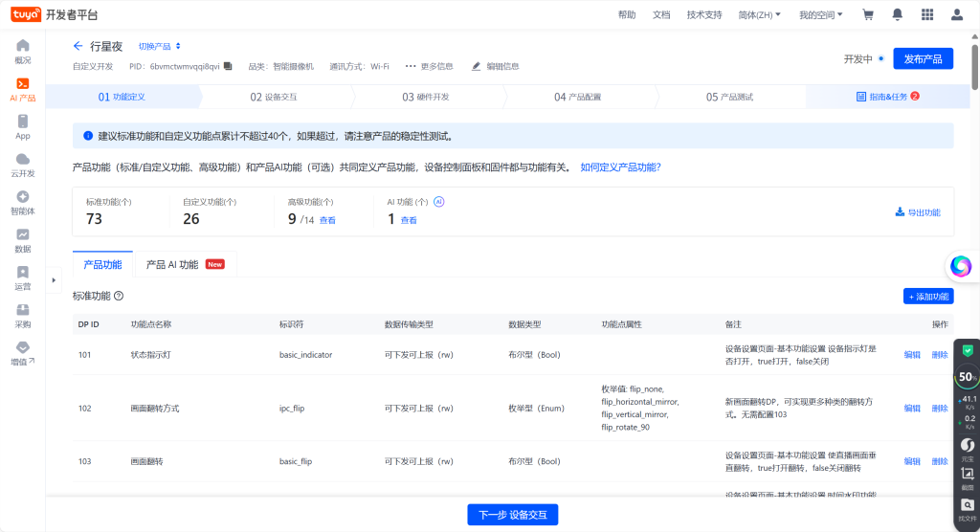This screenshot has height=532, width=980.
Task: Click the 添加功能 button
Action: pyautogui.click(x=928, y=297)
